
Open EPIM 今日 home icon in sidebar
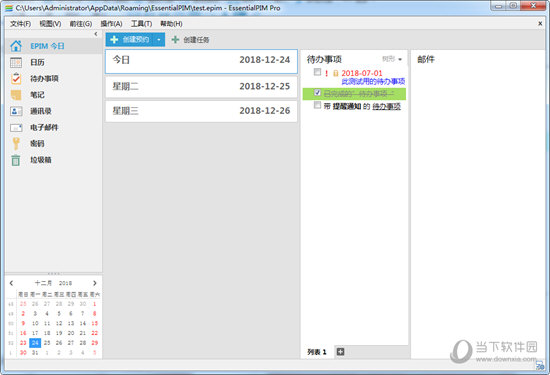pos(16,46)
